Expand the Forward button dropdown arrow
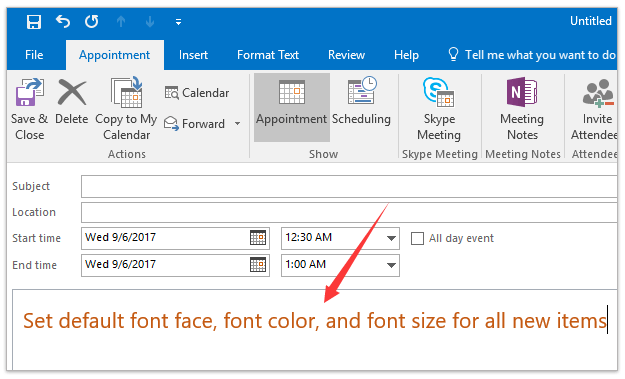The width and height of the screenshot is (625, 379). 238,124
